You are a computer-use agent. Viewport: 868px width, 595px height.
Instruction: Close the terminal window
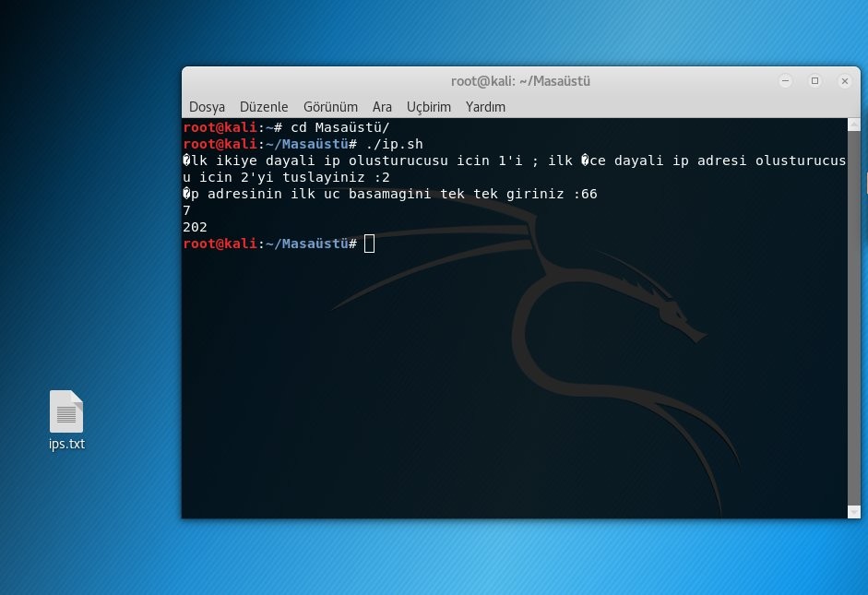(x=845, y=81)
